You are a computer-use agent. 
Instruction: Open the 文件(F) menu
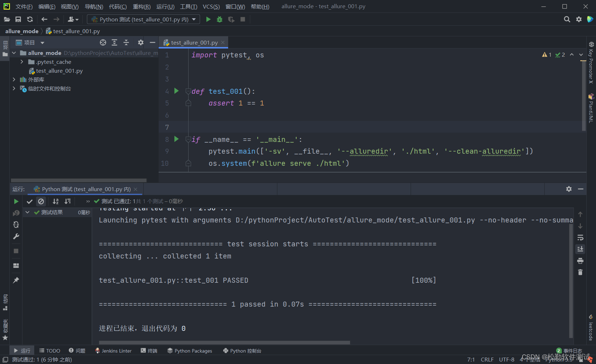click(24, 6)
